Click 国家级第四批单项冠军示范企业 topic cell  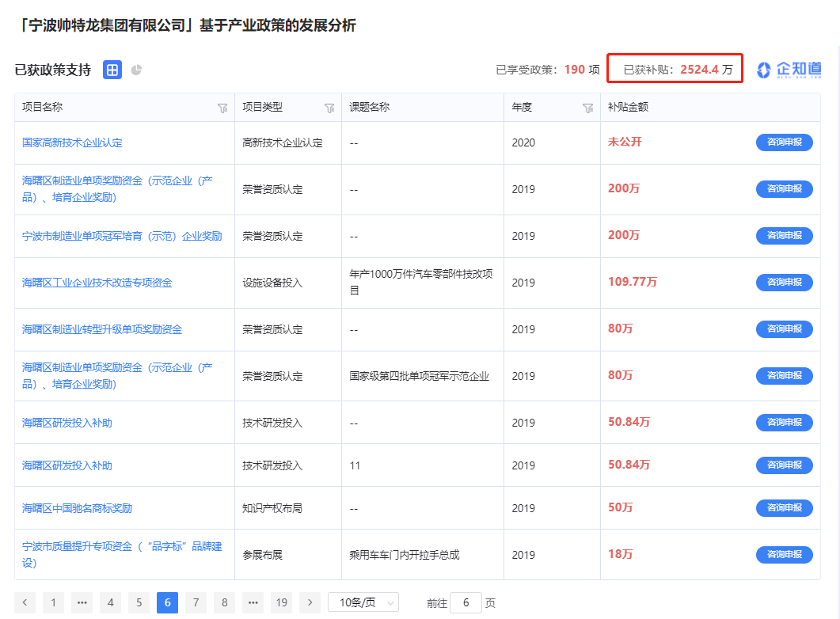(x=419, y=376)
